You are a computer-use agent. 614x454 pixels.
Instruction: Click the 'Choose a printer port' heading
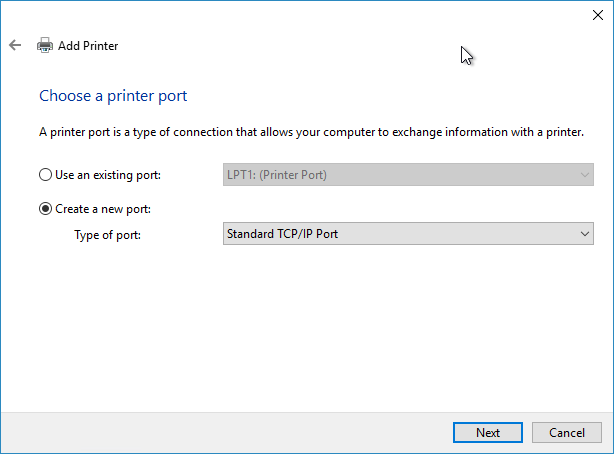pos(113,96)
